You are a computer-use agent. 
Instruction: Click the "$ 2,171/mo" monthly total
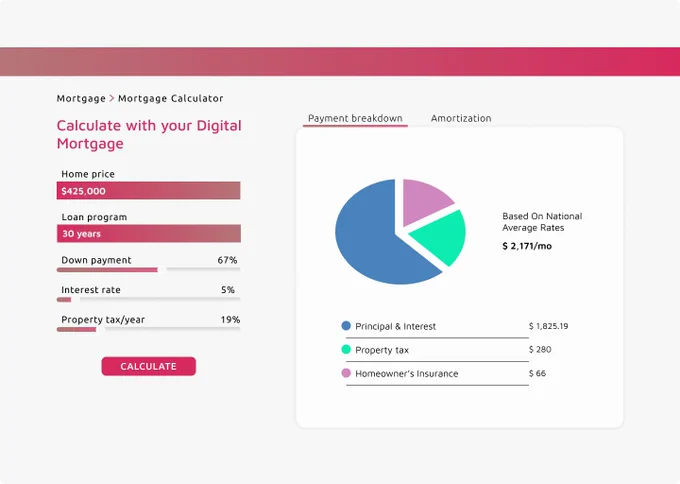527,246
